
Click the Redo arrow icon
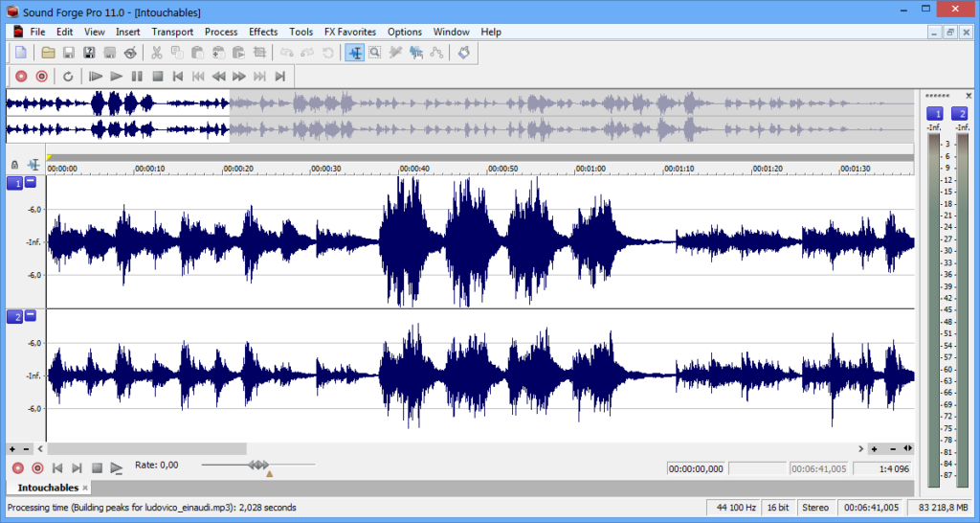click(x=307, y=53)
